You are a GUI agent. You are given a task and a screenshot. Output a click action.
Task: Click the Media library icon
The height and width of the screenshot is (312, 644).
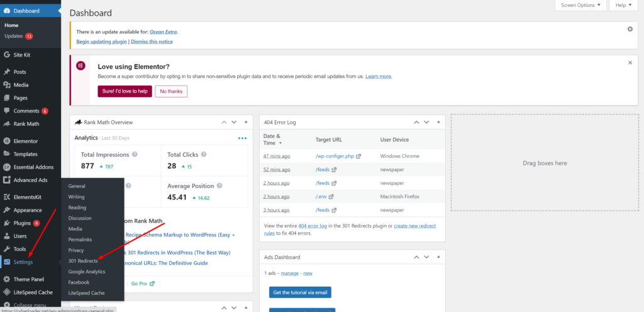coord(6,85)
